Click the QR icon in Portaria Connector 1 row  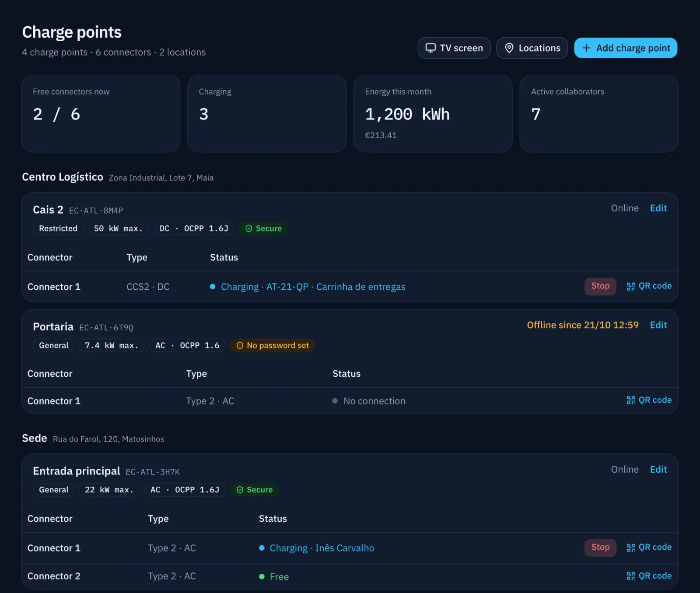pyautogui.click(x=630, y=400)
